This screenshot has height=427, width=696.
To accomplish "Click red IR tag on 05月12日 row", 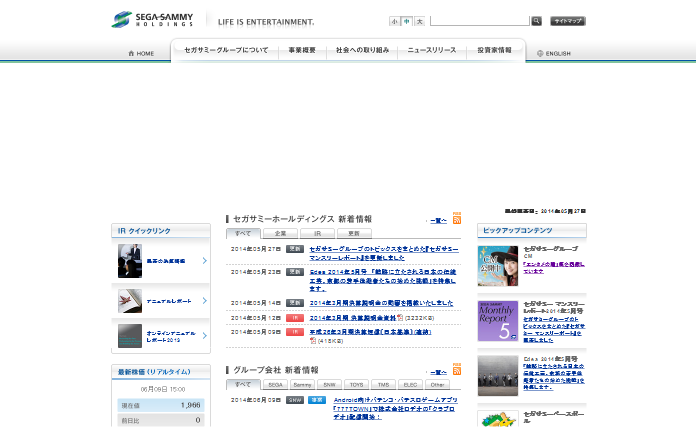I will coord(295,318).
